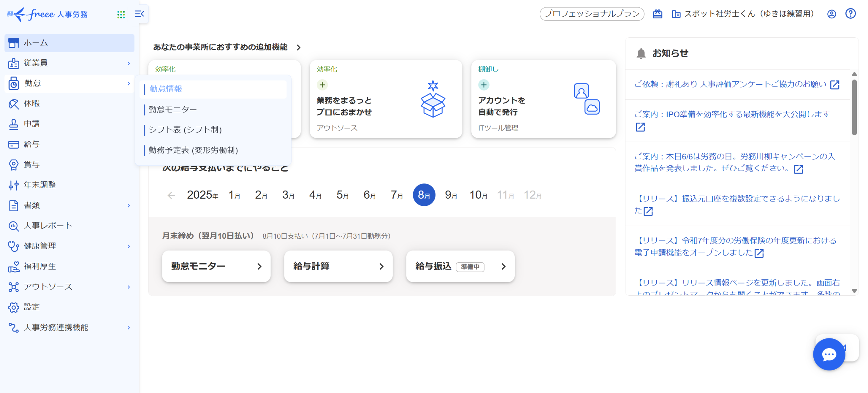Select 9月 in the month selector
This screenshot has width=868, height=393.
(451, 195)
